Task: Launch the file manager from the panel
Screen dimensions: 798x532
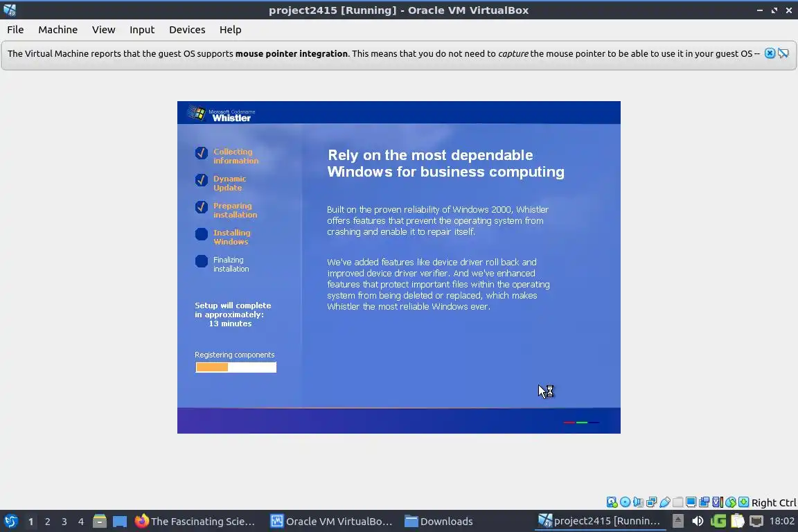Action: (100, 522)
